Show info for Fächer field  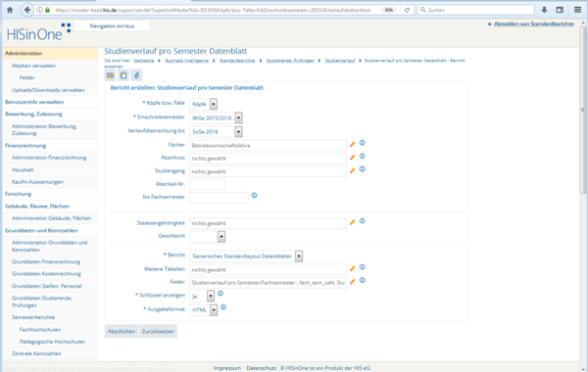pyautogui.click(x=363, y=143)
